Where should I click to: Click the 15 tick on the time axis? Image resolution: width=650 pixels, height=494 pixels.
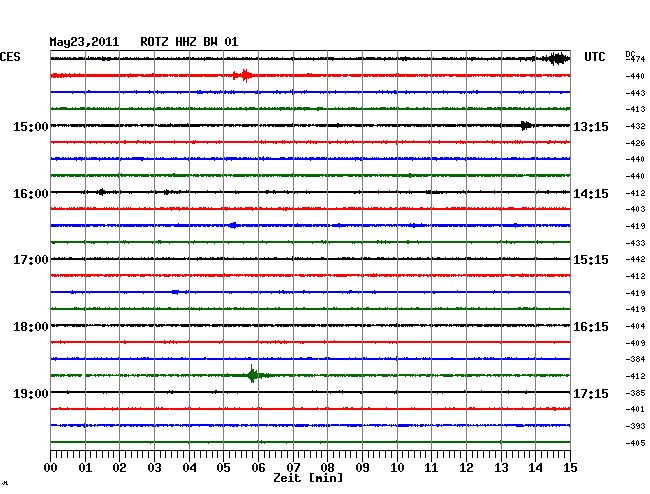point(570,468)
